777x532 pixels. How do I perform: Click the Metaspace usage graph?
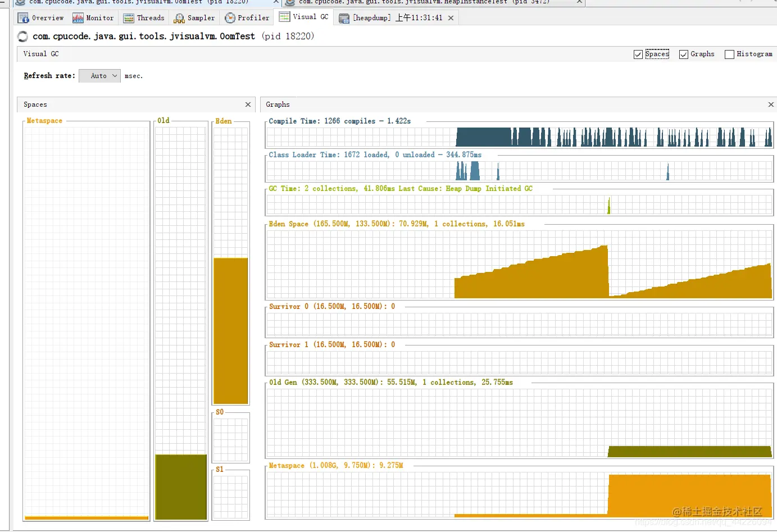point(520,494)
